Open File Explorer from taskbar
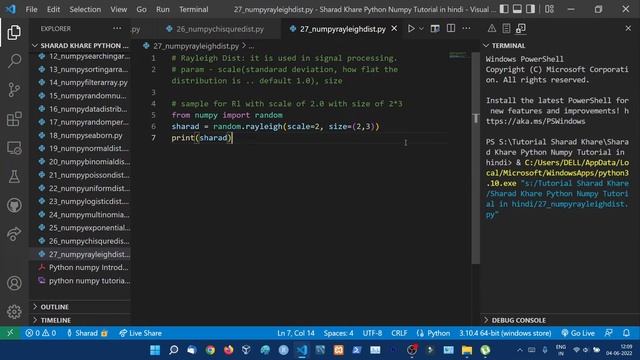This screenshot has height=360, width=640. tap(467, 350)
